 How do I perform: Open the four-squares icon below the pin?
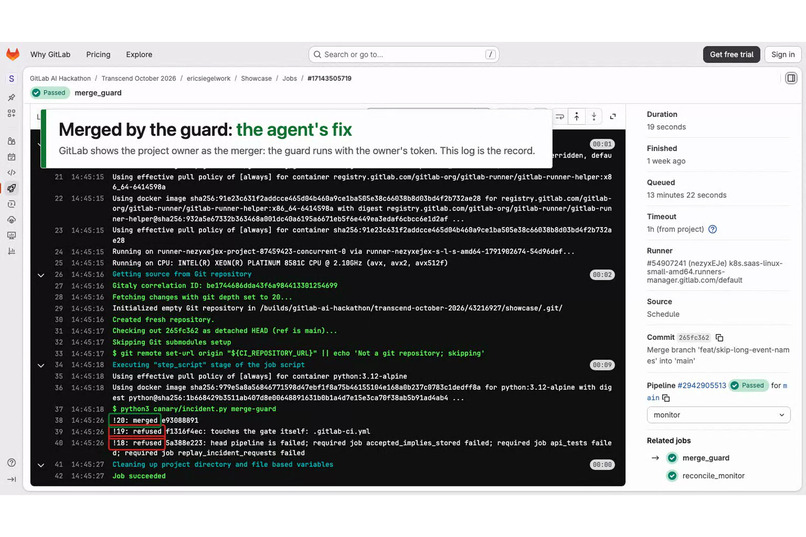coord(11,113)
